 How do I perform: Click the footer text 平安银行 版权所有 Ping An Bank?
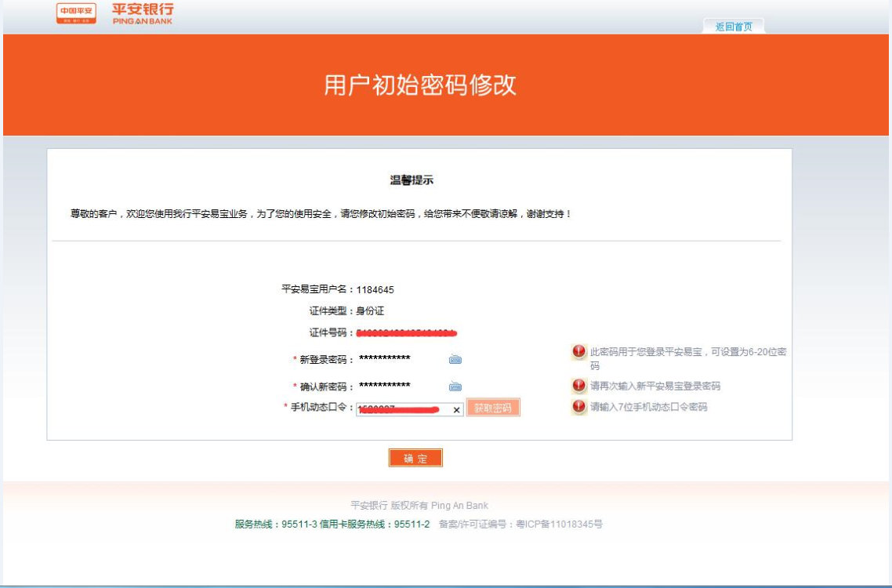pos(419,506)
